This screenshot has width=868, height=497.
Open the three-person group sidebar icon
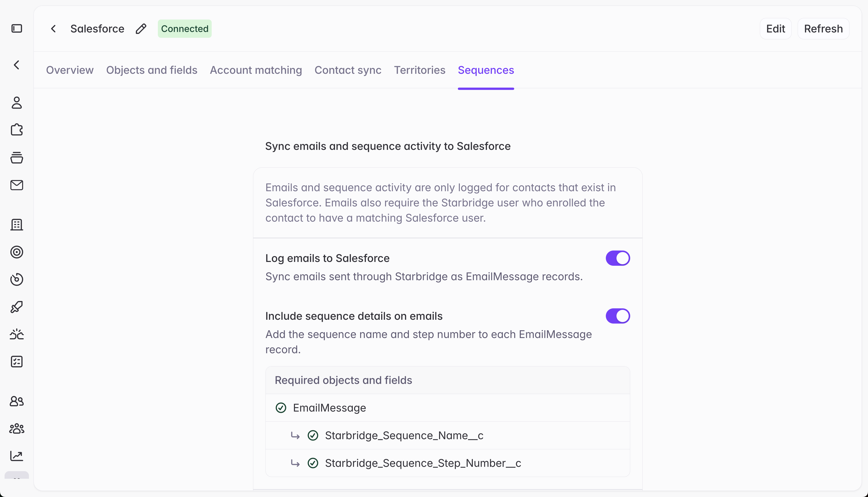17,428
